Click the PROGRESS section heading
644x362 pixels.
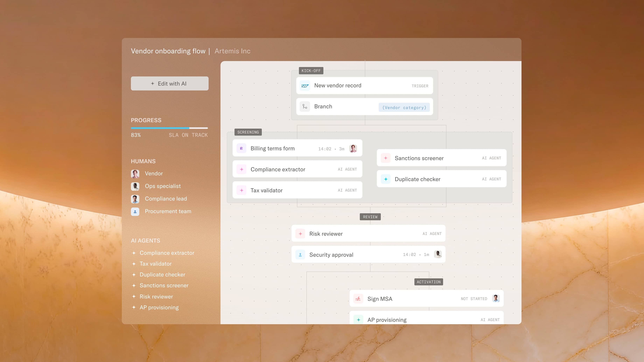[x=146, y=120]
